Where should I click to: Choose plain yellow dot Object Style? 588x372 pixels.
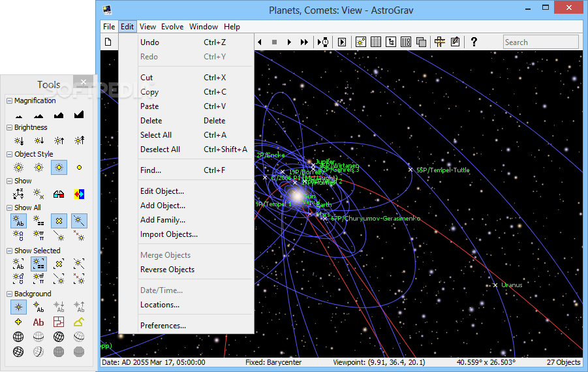(79, 167)
